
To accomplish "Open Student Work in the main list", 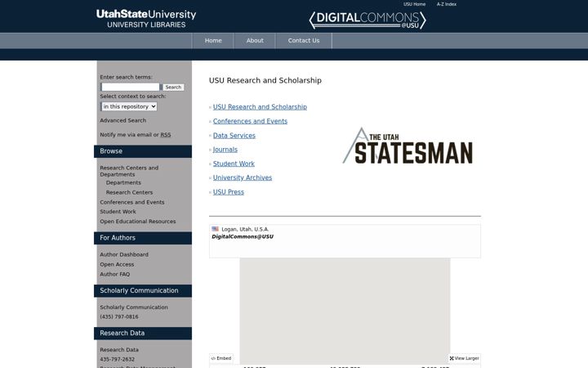I will 234,164.
